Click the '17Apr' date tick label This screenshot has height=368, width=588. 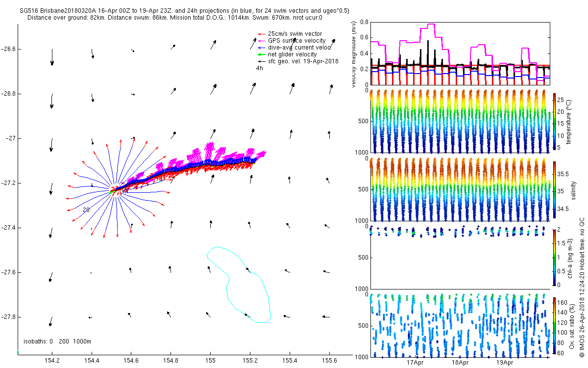pos(416,363)
